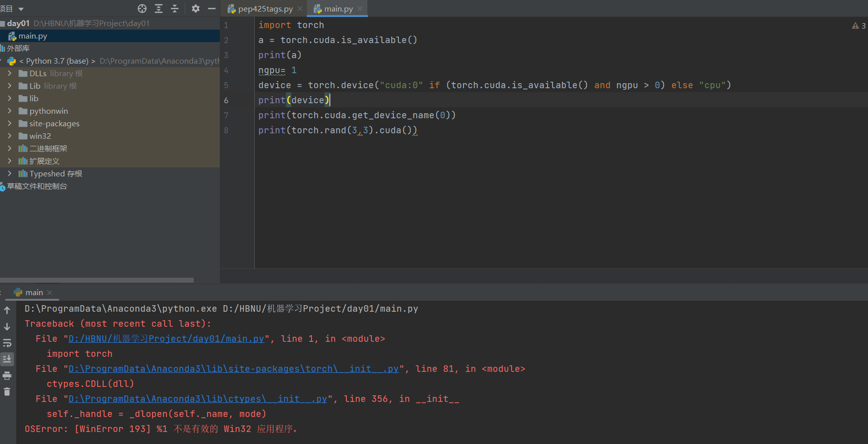Clear console with the trash icon
Screen dimensions: 868x444
[x=7, y=392]
